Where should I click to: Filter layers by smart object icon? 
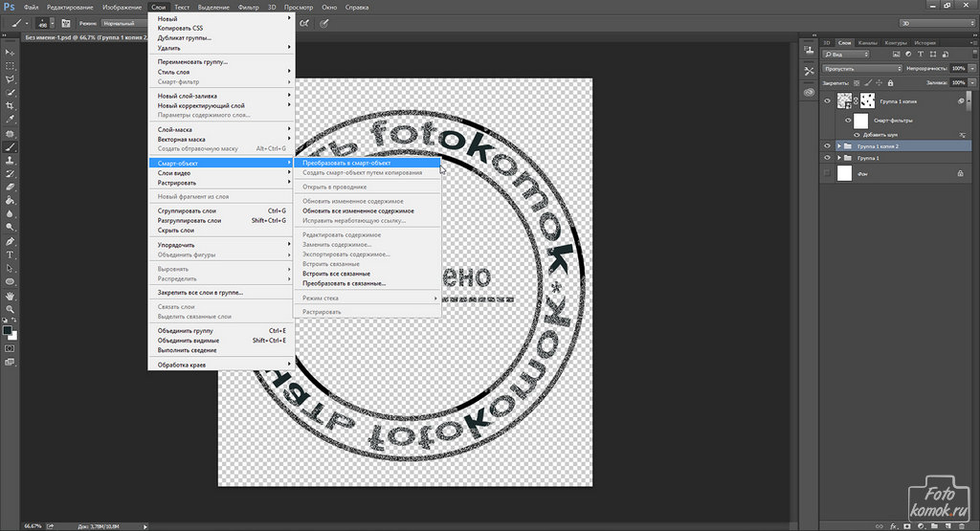[945, 55]
